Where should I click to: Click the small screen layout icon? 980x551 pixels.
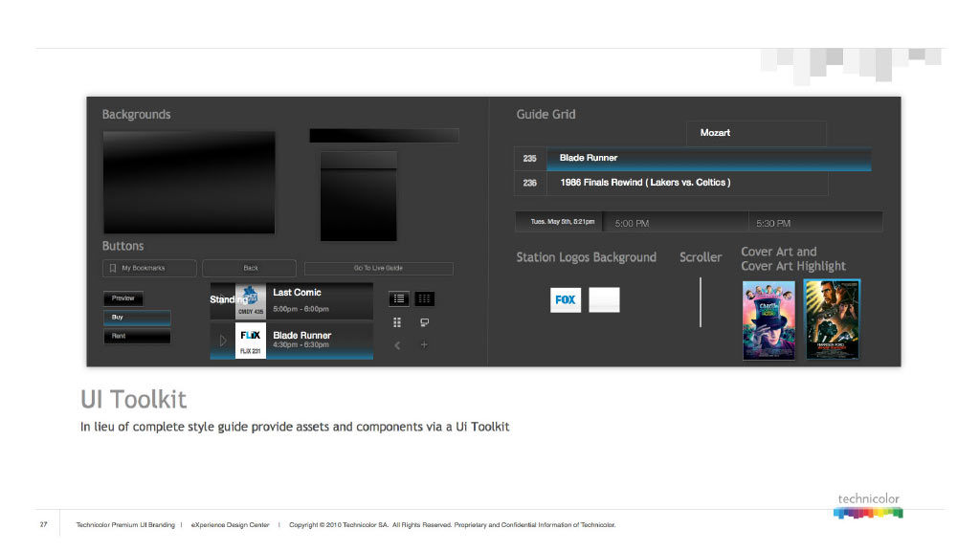(424, 322)
